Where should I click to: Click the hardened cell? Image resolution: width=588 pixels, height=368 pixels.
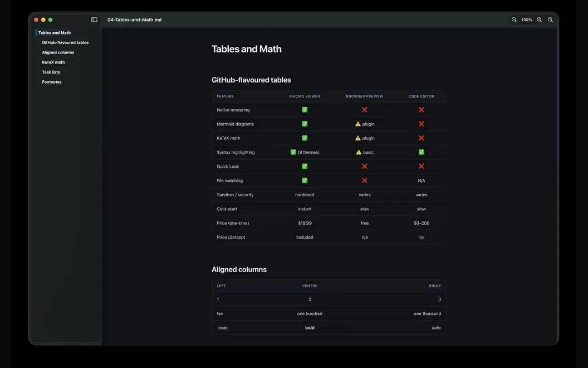(x=305, y=195)
